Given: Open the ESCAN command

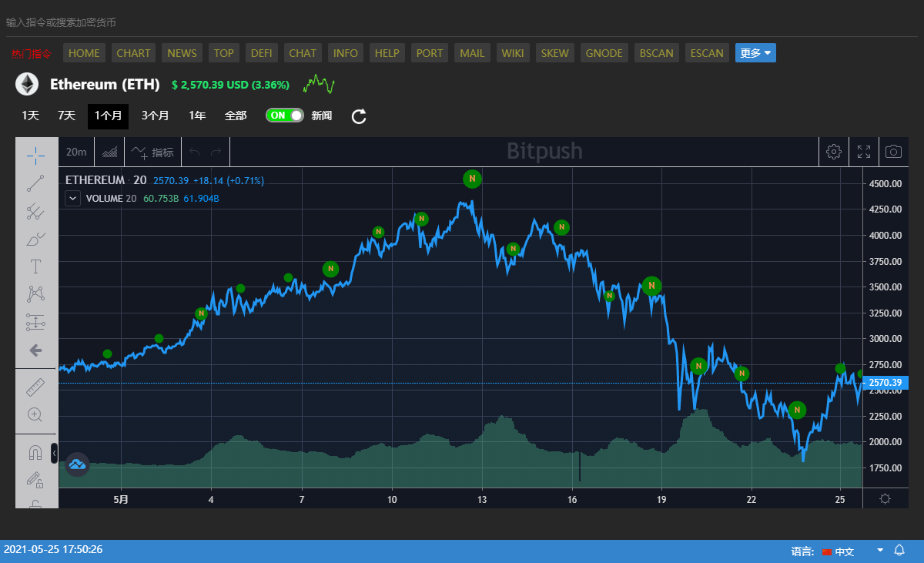Looking at the screenshot, I should (x=707, y=53).
